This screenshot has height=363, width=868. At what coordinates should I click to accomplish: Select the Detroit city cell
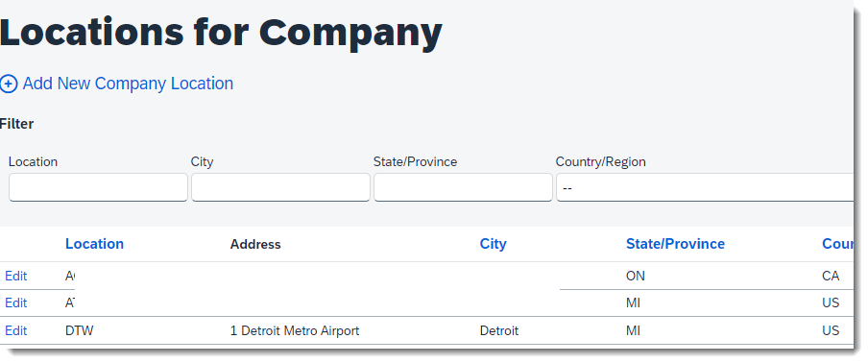click(x=498, y=331)
